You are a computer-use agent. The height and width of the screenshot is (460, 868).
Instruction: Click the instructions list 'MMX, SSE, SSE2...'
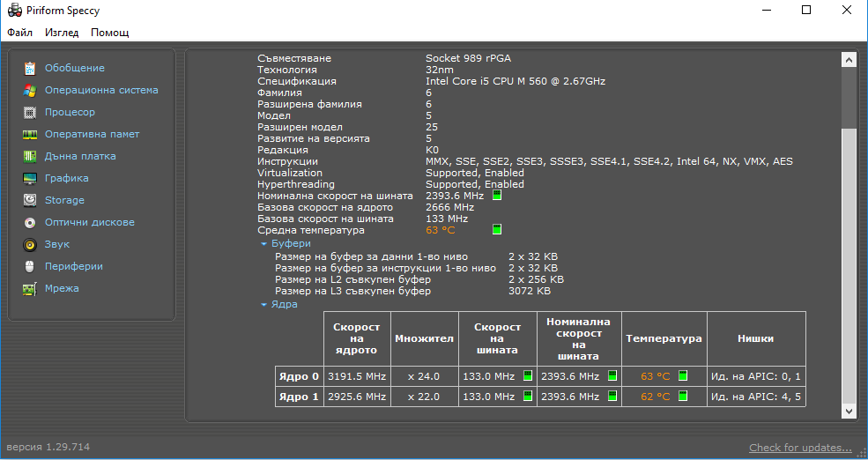(x=609, y=161)
